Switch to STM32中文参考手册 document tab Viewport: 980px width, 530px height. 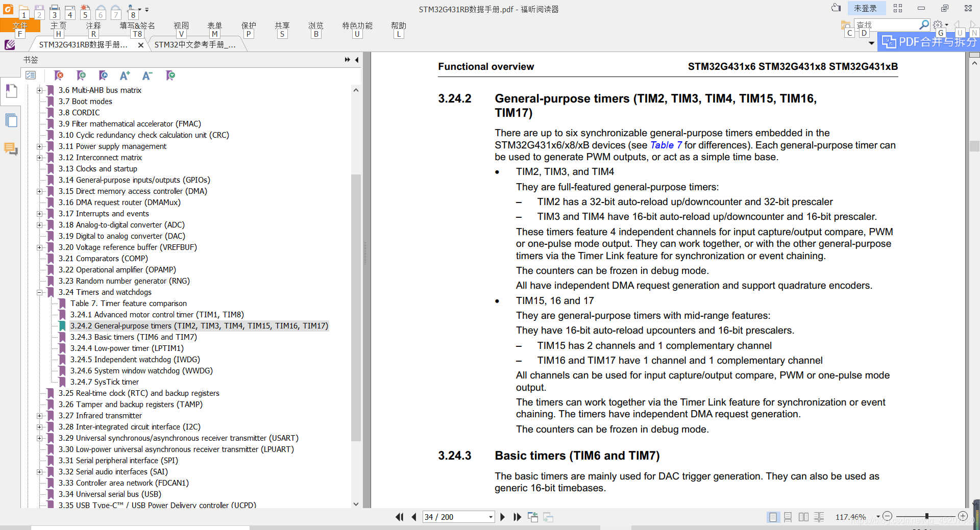195,45
